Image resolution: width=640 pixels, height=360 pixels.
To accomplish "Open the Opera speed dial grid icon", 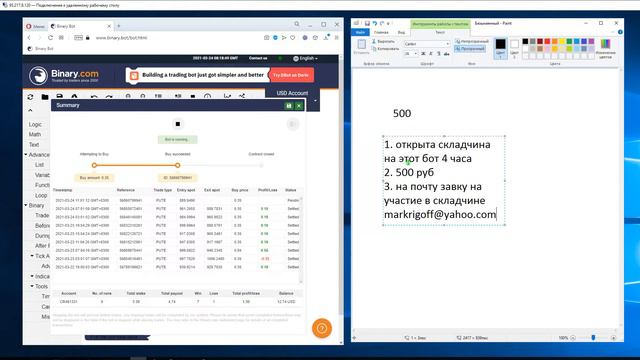I will coord(61,38).
